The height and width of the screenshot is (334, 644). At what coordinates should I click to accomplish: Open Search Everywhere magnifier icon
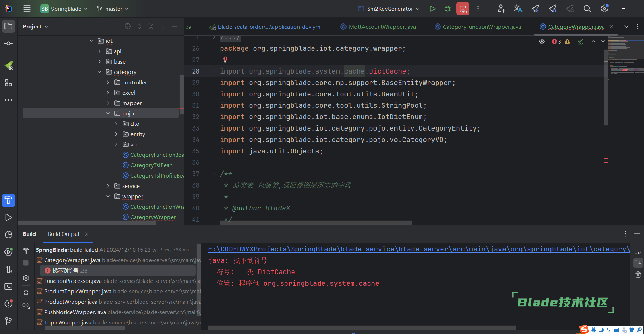click(x=587, y=9)
